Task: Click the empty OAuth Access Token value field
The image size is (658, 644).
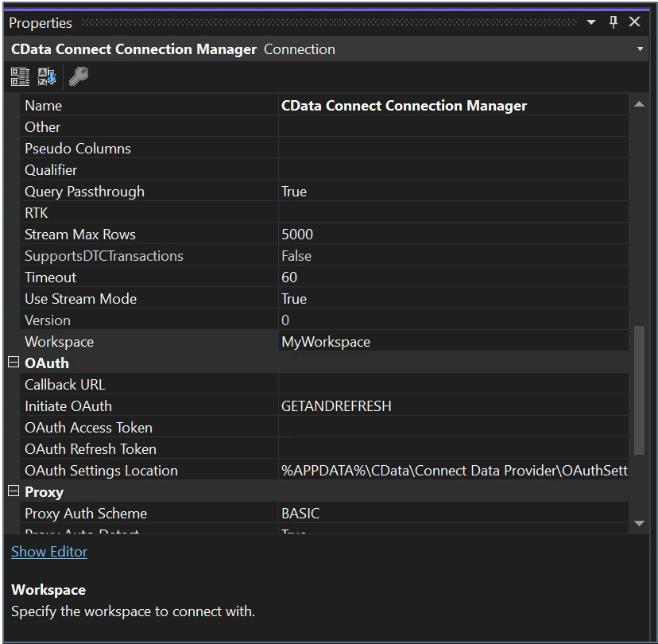Action: click(x=454, y=428)
